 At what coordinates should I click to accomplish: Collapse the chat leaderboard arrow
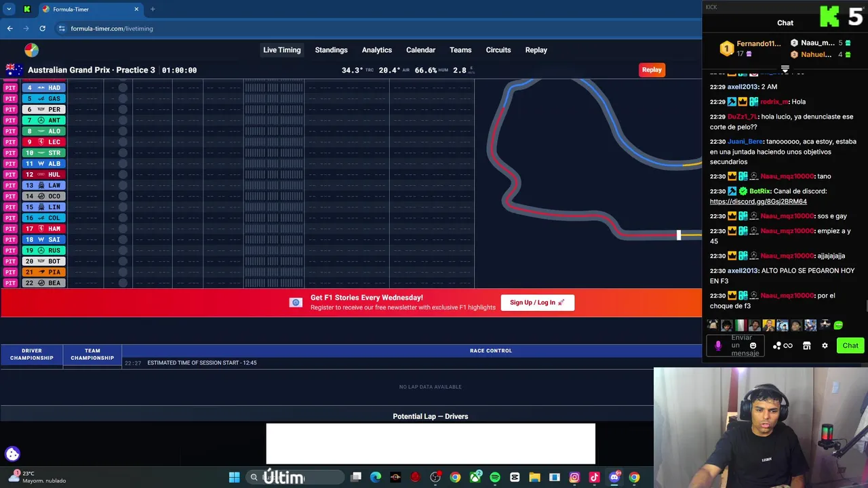pyautogui.click(x=785, y=69)
